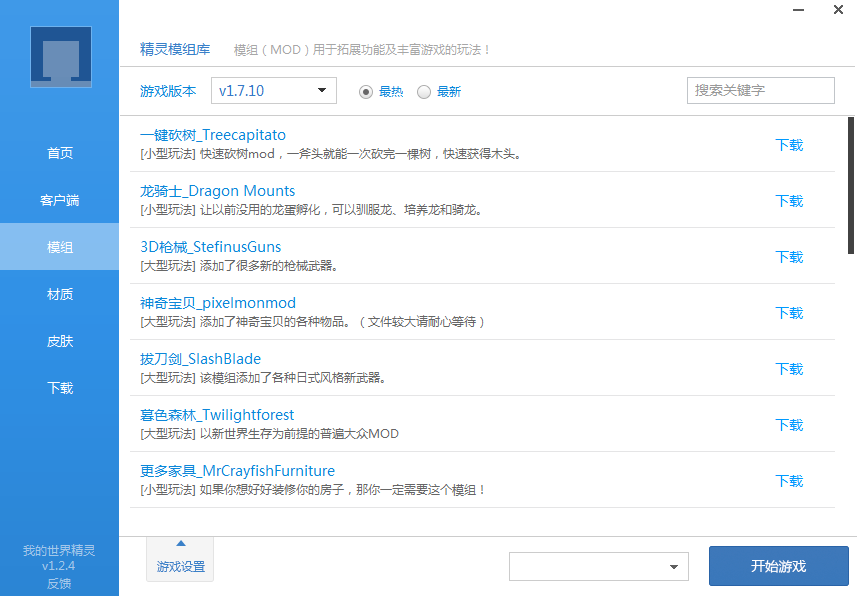Screen dimensions: 857x596
Task: Click the 添加了很多新的枪械武器 description
Action: [239, 266]
